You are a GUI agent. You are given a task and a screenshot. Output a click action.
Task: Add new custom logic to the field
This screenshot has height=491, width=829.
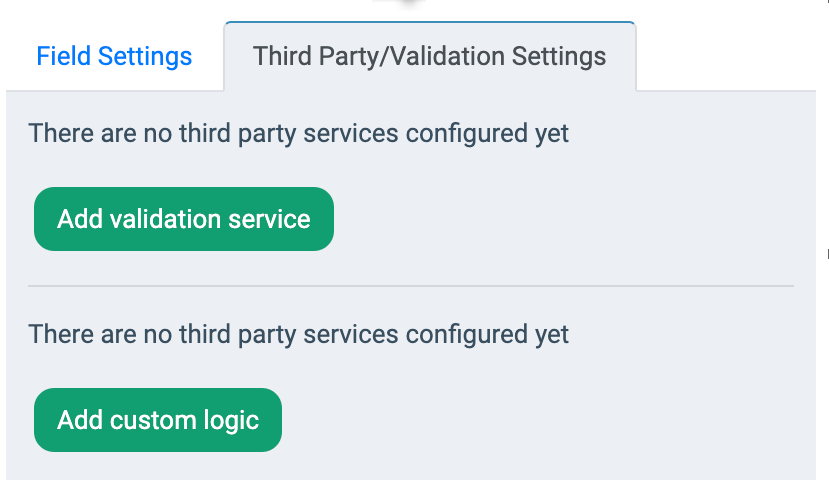pyautogui.click(x=158, y=420)
